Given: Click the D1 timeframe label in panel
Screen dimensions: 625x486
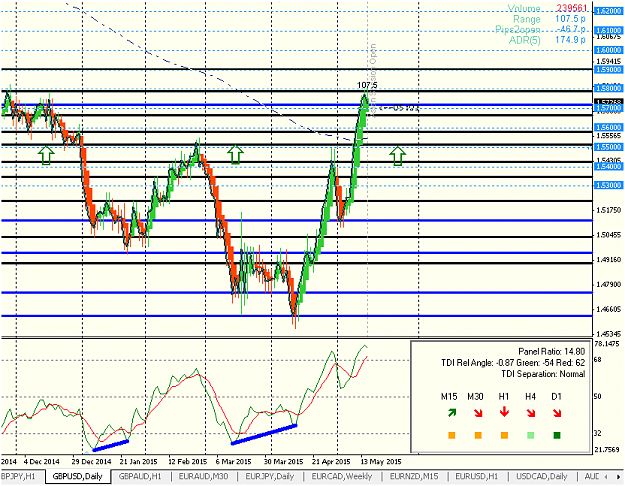Looking at the screenshot, I should pos(556,396).
